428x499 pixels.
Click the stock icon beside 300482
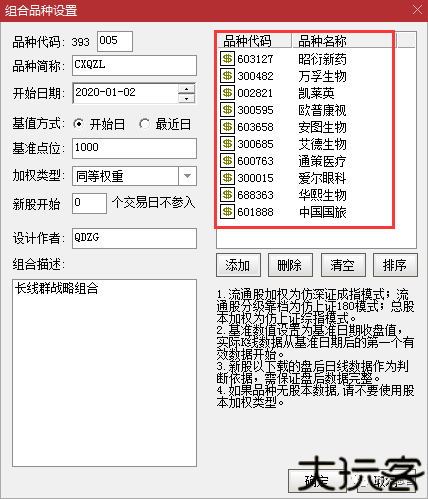point(227,76)
